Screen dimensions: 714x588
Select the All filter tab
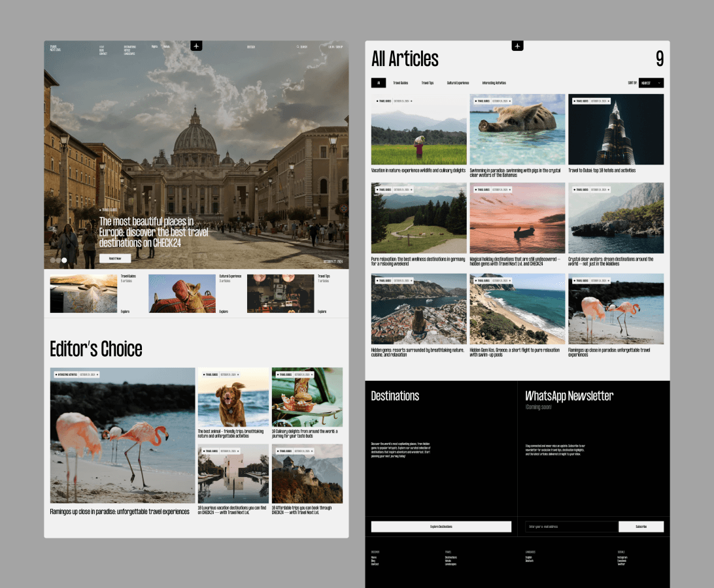coord(379,83)
